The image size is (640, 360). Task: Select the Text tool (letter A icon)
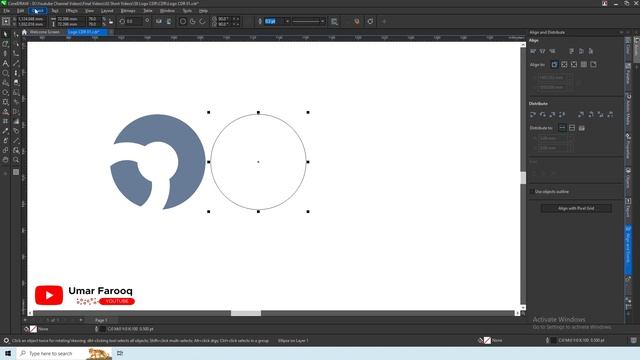pos(5,63)
